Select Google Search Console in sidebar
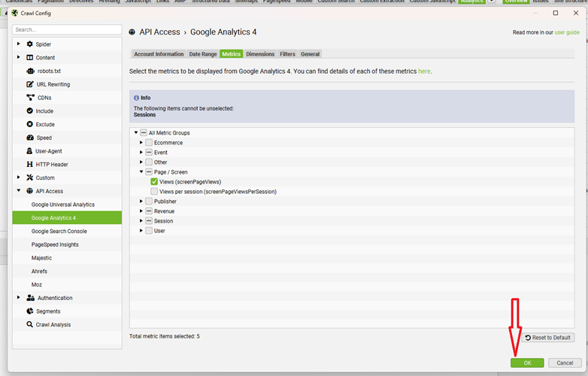 click(67, 232)
